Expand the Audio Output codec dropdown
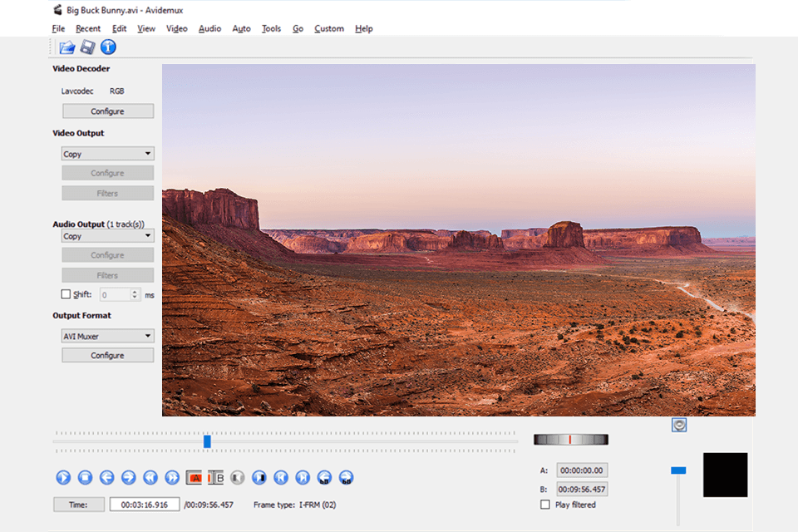 pos(107,236)
